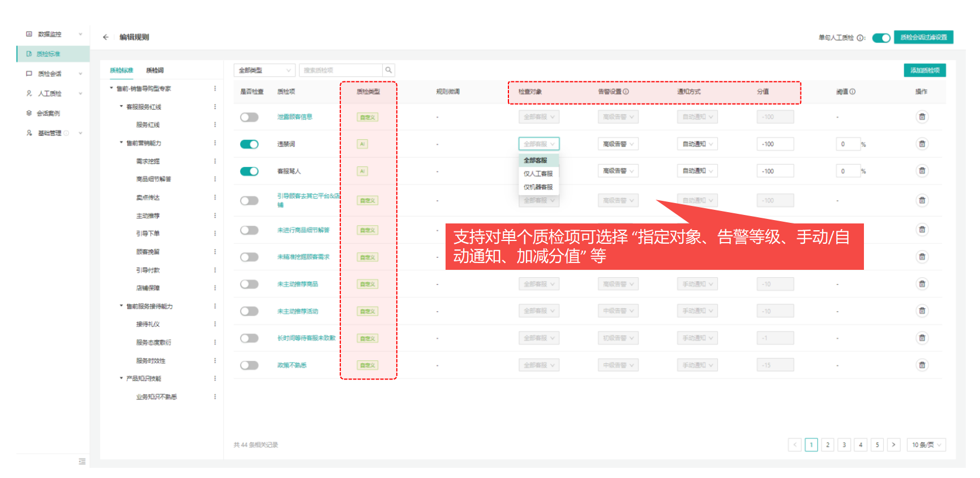
Task: Open 高级告警 dropdown in 违禁词 row
Action: click(618, 144)
